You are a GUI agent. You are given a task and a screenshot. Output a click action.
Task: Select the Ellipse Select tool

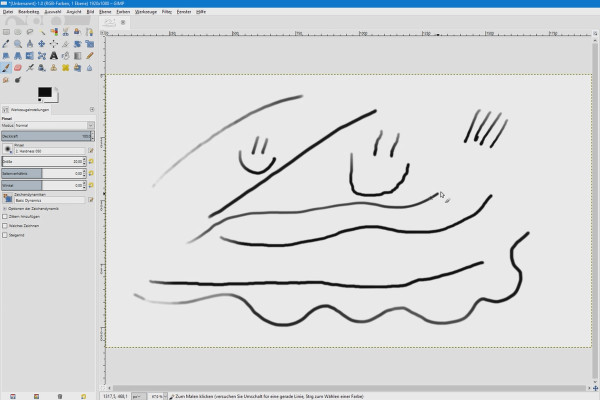[x=18, y=32]
